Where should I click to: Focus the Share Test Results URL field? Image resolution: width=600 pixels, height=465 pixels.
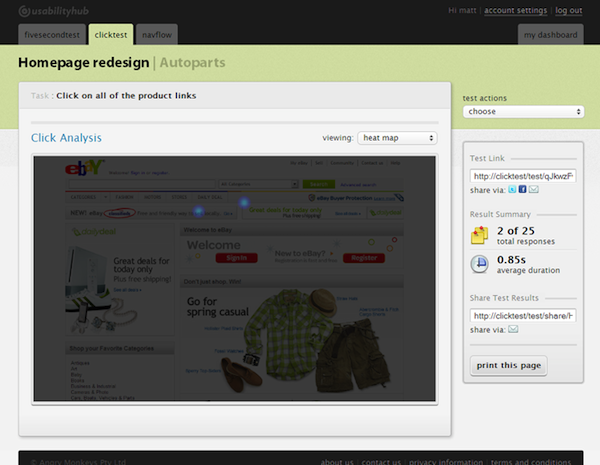(x=523, y=316)
